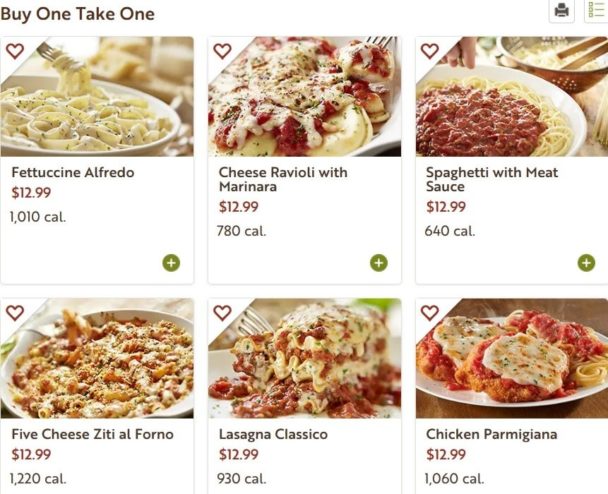
Task: Add Cheese Ravioli with Marinara to order
Action: (x=378, y=263)
